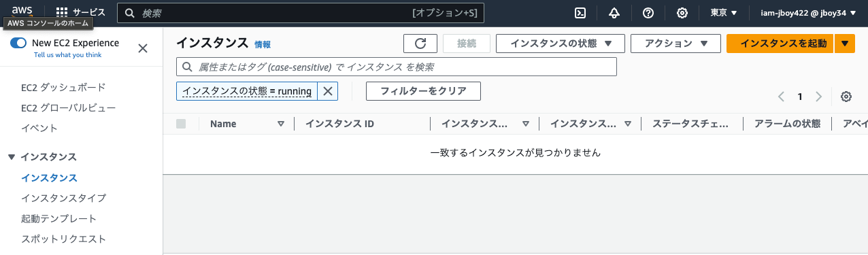The image size is (868, 255).
Task: Open the Tell us what you think link
Action: pos(67,55)
